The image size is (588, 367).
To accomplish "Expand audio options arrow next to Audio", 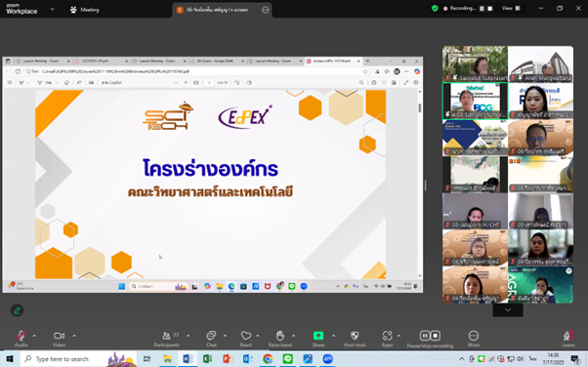I will (x=34, y=336).
